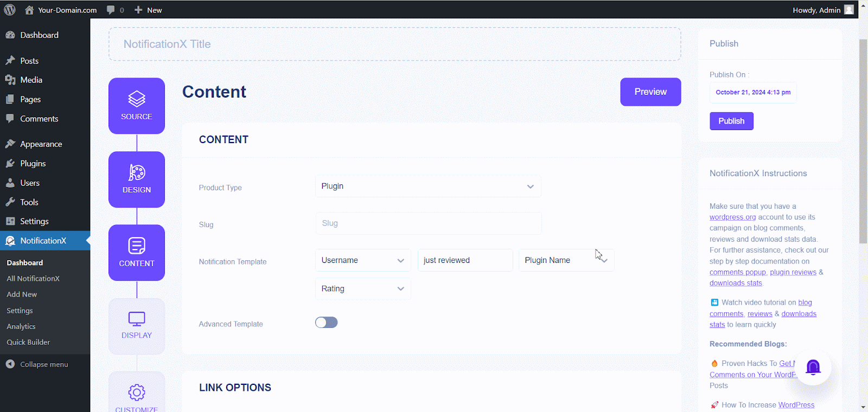868x412 pixels.
Task: Click the Comments speech bubble icon in sidebar
Action: [x=10, y=118]
